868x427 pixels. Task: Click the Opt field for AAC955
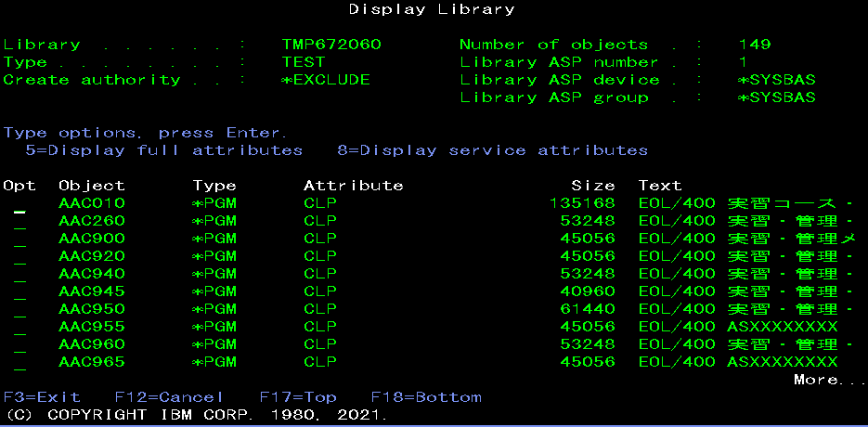coord(19,328)
